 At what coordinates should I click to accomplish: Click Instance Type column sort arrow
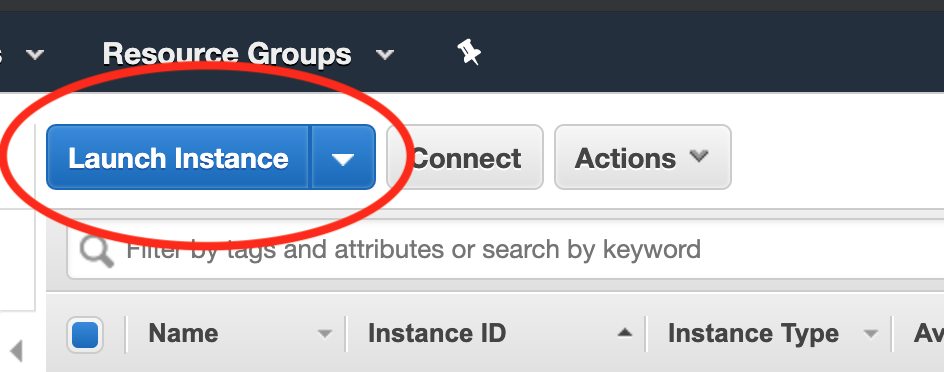(x=870, y=333)
